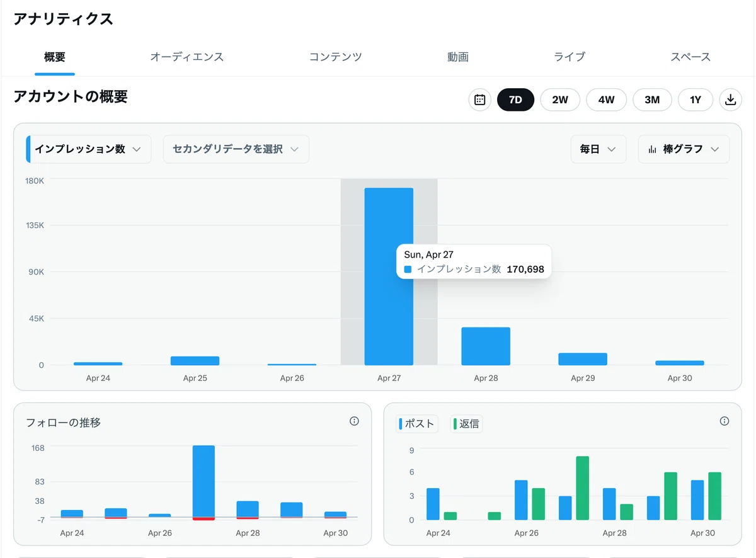Click the アナリティクス page heading
The height and width of the screenshot is (558, 756).
click(63, 19)
